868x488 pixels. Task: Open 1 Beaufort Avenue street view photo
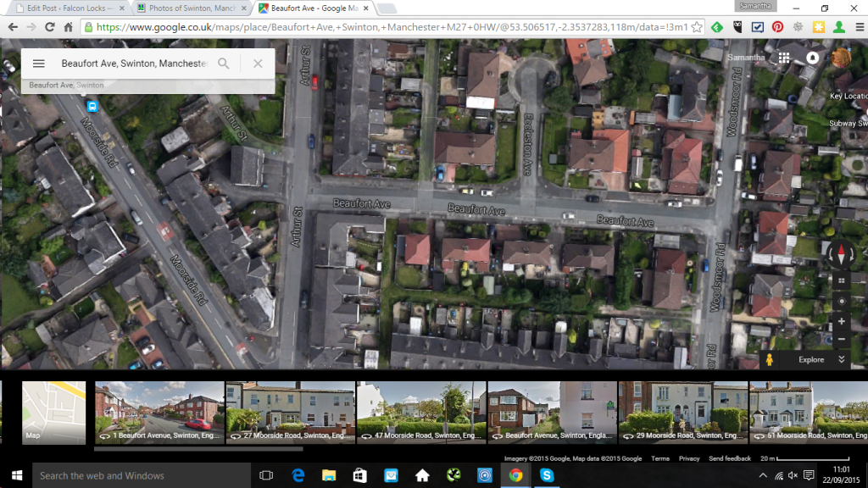[159, 413]
